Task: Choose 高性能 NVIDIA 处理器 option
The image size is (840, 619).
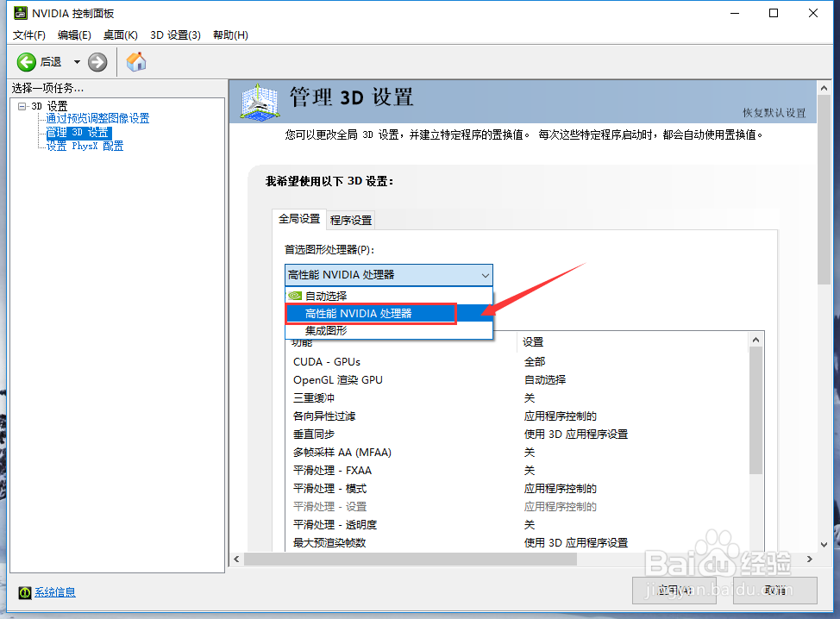Action: click(389, 313)
